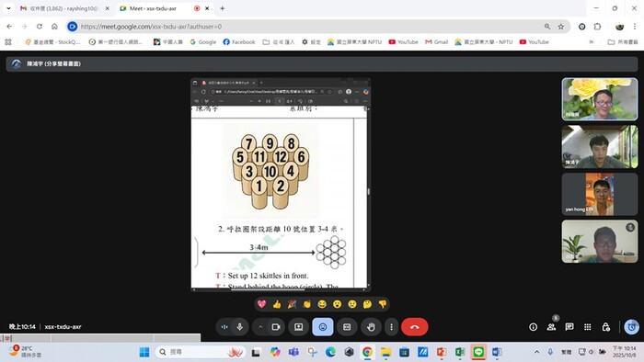Click the blue alarm clock icon in Meet

631,327
